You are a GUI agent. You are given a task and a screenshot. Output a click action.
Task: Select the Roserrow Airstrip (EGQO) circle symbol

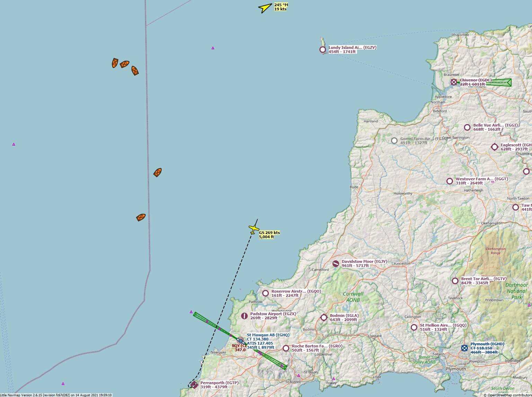(x=265, y=293)
